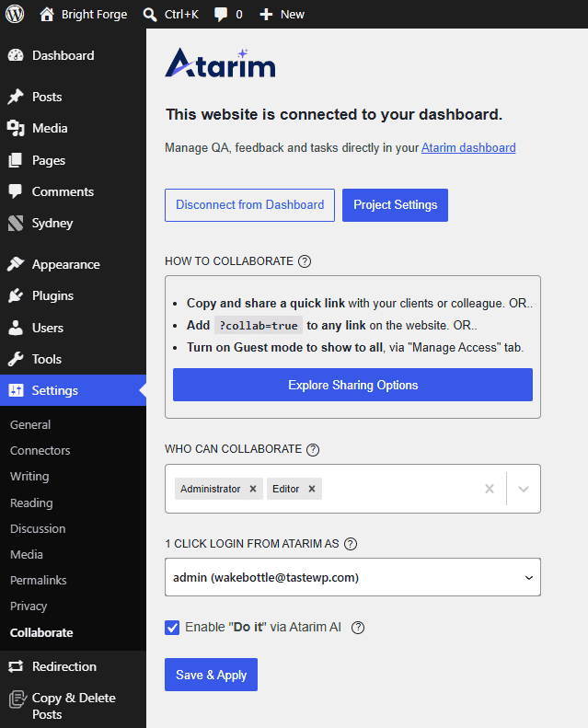The image size is (588, 728).
Task: Click the Posts pushpin icon
Action: click(x=16, y=97)
